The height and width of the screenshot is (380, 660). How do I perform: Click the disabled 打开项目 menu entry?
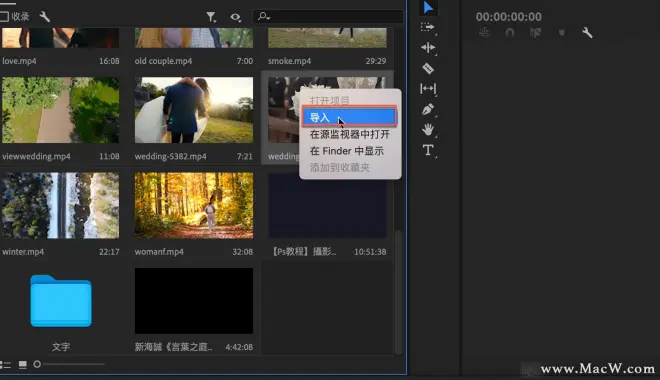(330, 100)
